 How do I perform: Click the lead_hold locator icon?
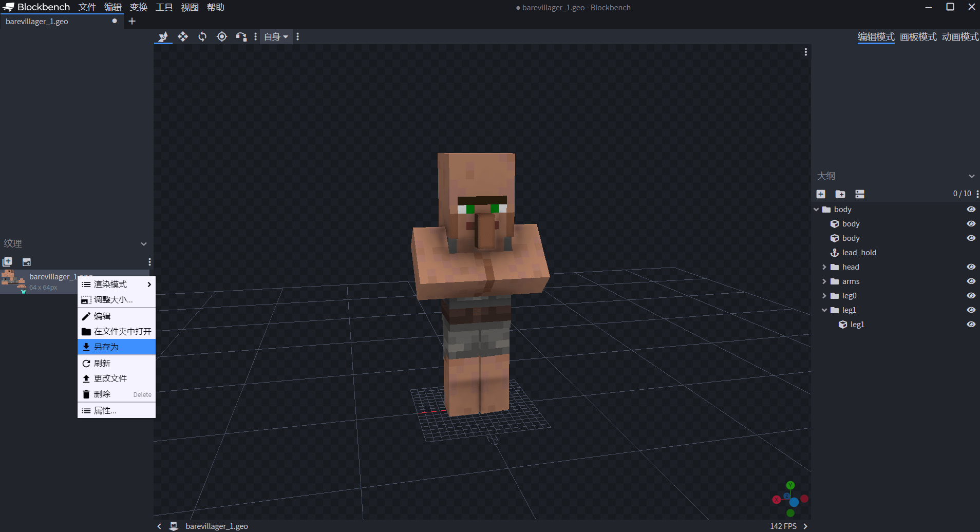(835, 253)
